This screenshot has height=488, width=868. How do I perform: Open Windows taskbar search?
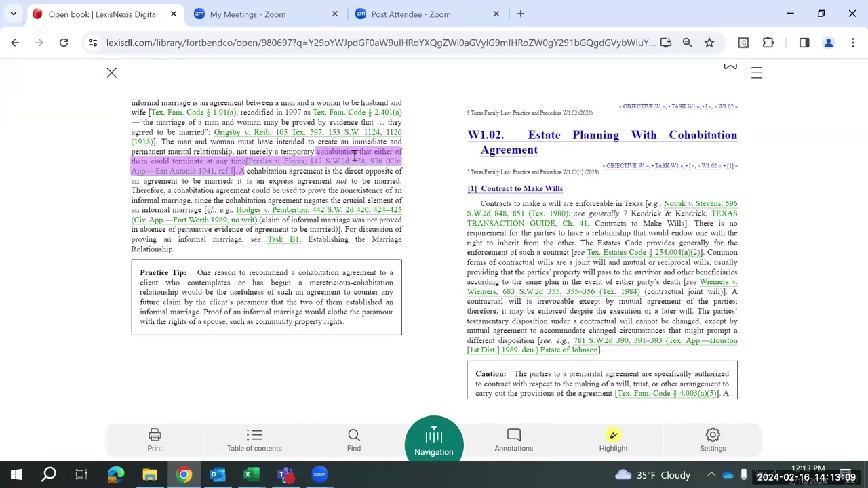pyautogui.click(x=49, y=474)
